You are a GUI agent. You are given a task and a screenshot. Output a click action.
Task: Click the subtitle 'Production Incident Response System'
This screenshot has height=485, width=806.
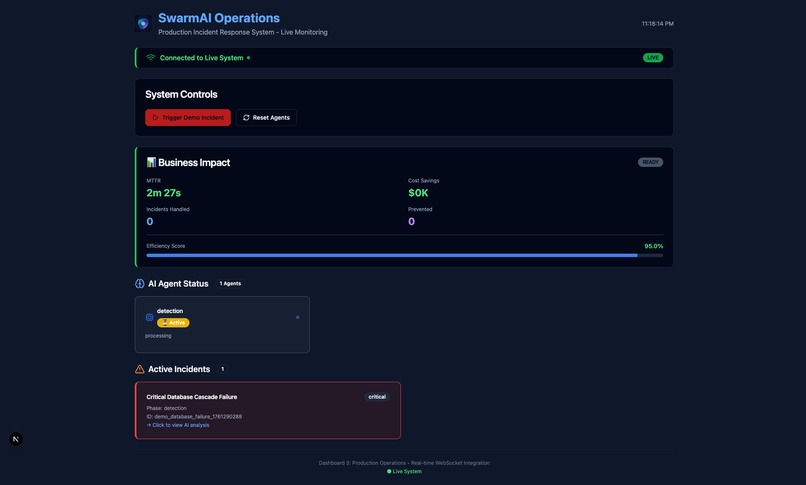point(216,32)
